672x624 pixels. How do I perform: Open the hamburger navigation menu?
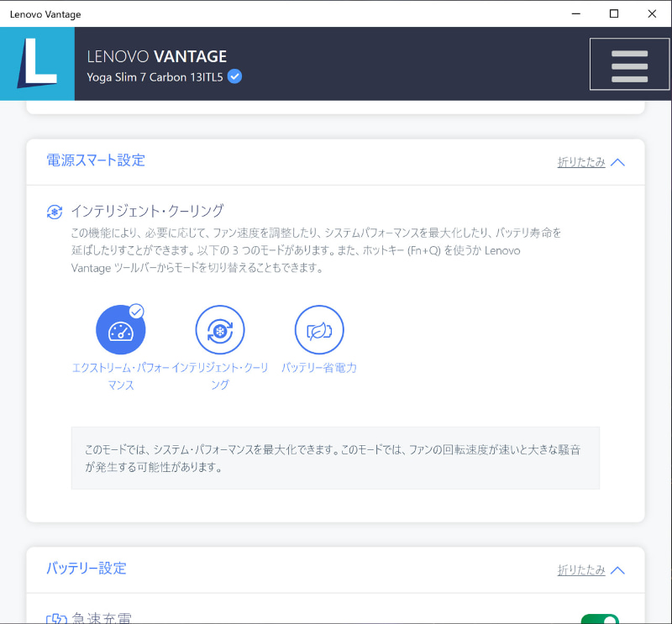click(629, 63)
